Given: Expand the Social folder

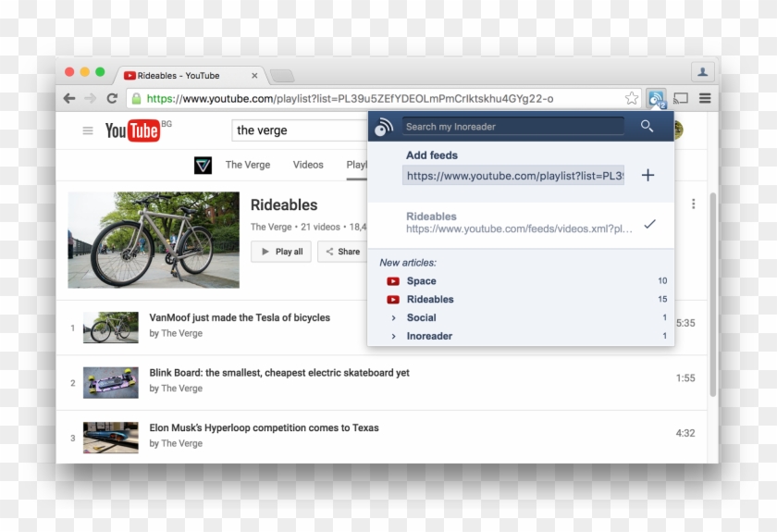Looking at the screenshot, I should tap(394, 317).
